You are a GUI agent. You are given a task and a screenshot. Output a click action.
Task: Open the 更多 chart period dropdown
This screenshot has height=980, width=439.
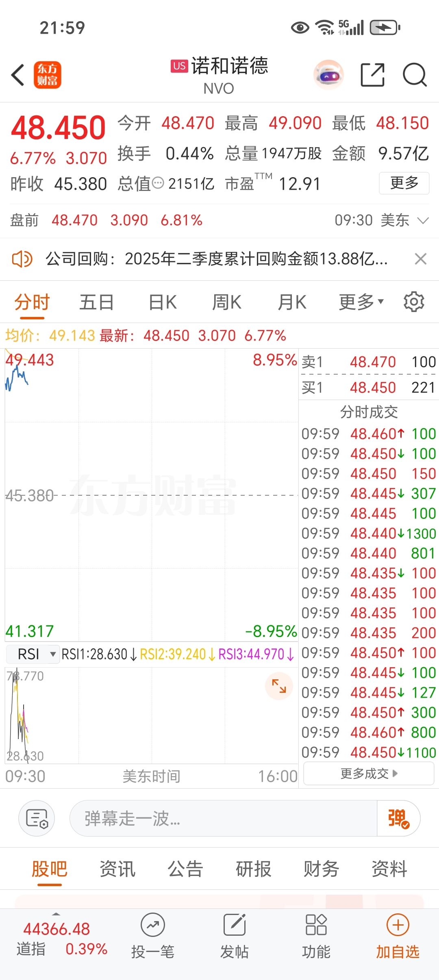[361, 302]
